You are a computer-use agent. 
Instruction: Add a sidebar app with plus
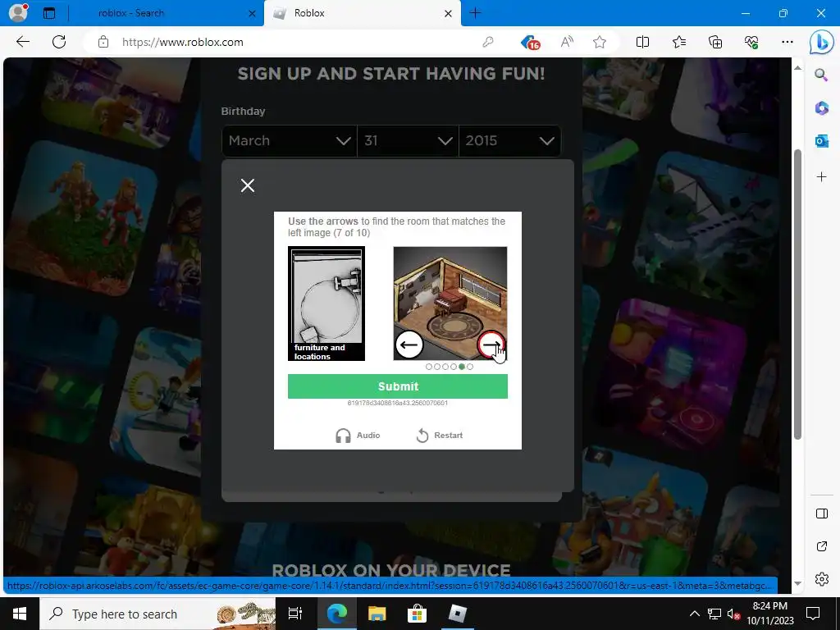tap(821, 177)
